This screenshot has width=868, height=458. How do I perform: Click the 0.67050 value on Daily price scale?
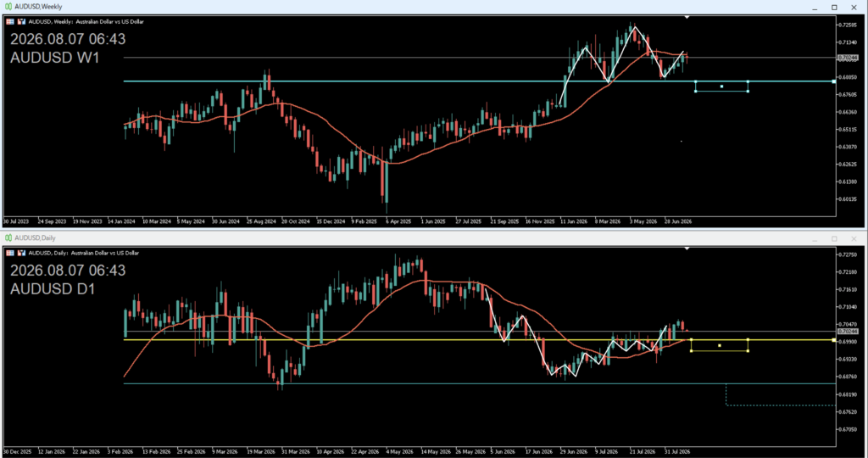[849, 429]
